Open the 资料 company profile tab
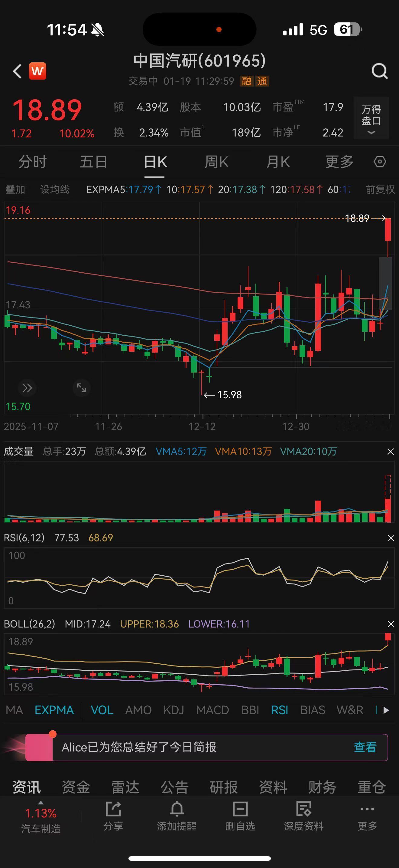399x868 pixels. tap(273, 787)
